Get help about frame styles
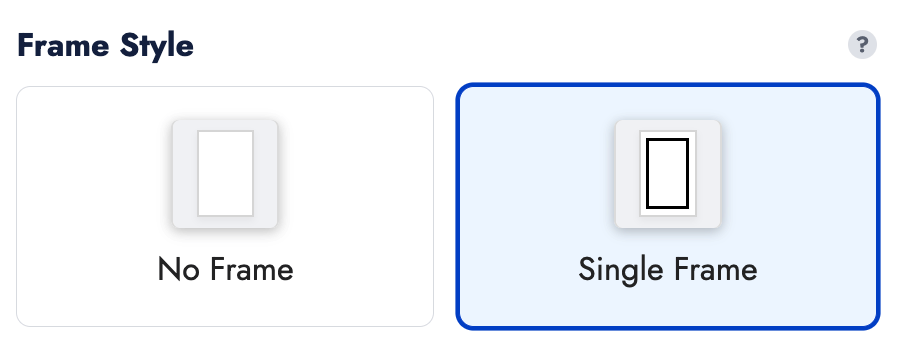902x360 pixels. pyautogui.click(x=862, y=45)
